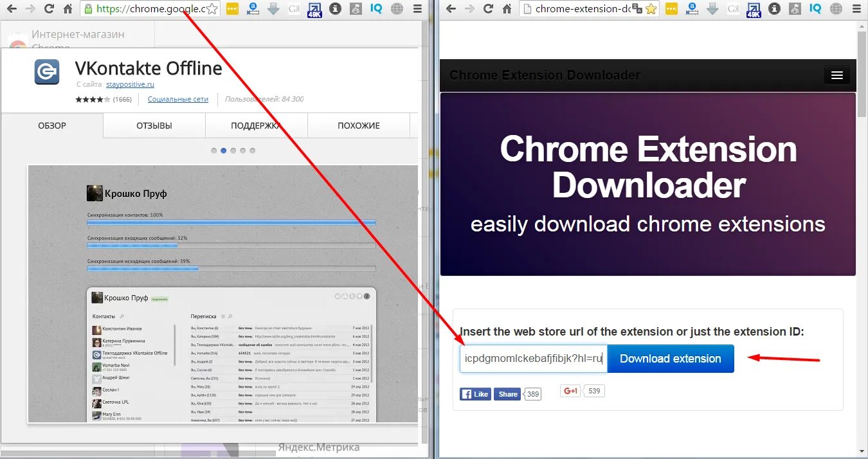Bookmark the Chrome Web Store page with star
The width and height of the screenshot is (868, 459).
pyautogui.click(x=212, y=9)
